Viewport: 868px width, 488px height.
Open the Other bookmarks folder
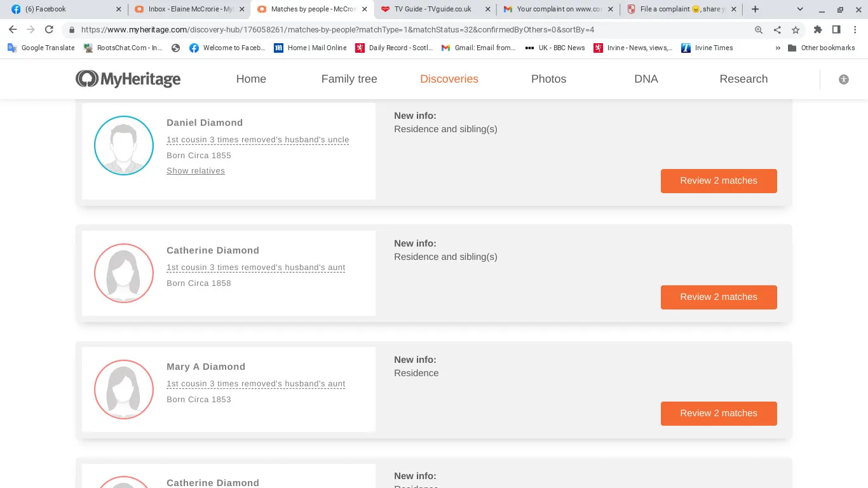pyautogui.click(x=823, y=48)
